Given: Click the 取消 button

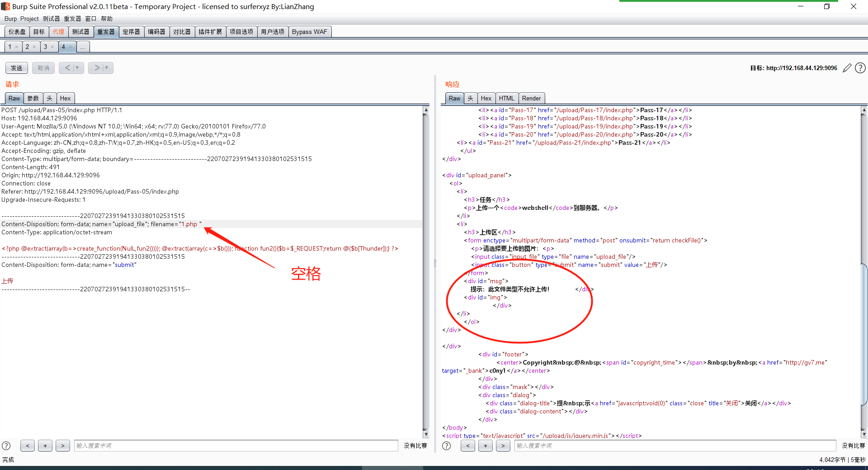Looking at the screenshot, I should pyautogui.click(x=43, y=68).
